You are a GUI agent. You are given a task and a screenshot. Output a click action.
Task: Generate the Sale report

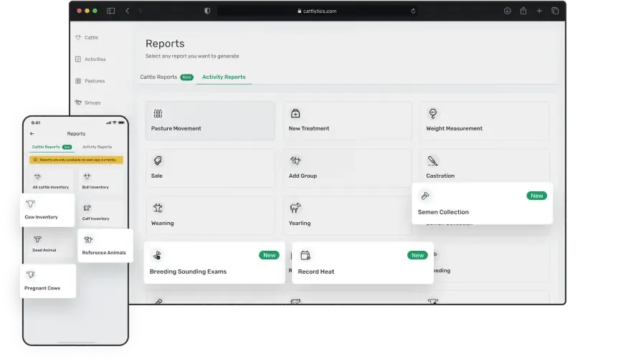click(x=210, y=168)
